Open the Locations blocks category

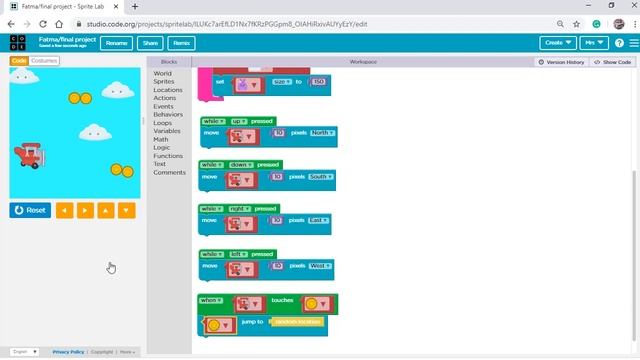pyautogui.click(x=168, y=90)
